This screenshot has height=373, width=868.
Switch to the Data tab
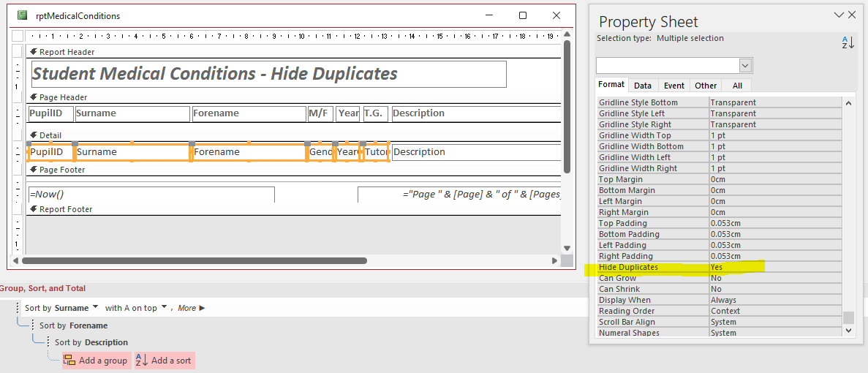[643, 86]
